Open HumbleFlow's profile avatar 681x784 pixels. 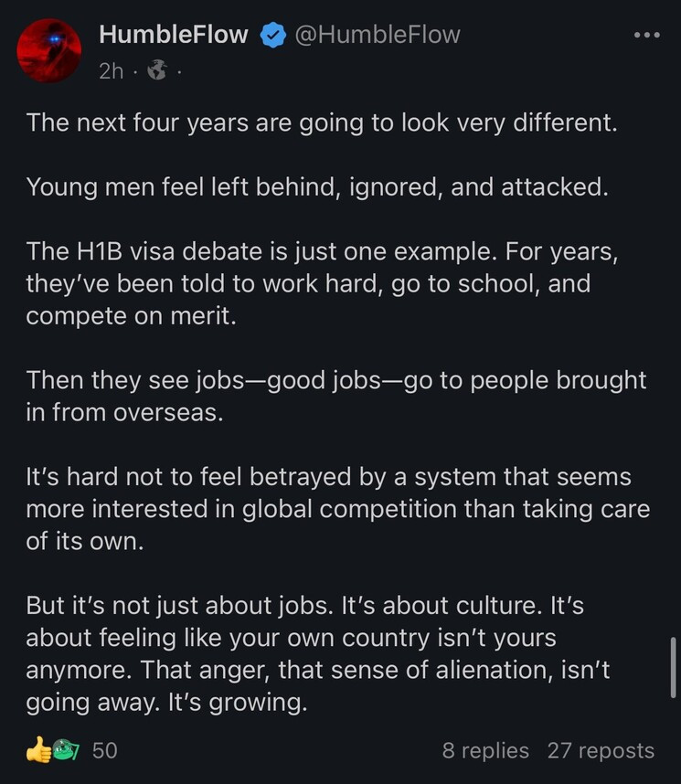pos(49,50)
